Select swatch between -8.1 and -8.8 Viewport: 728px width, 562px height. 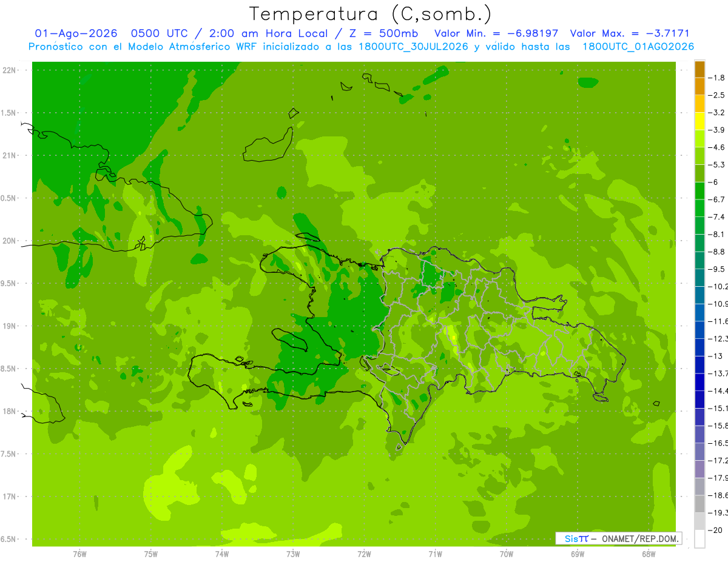(699, 243)
